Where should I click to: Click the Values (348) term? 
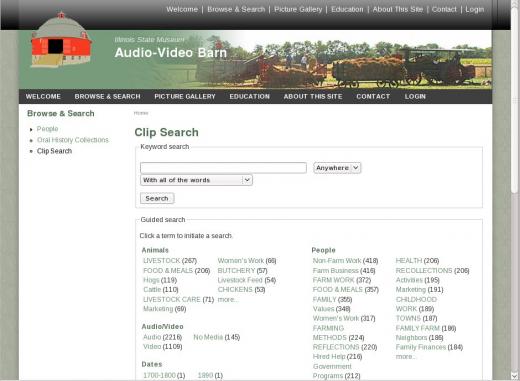point(331,309)
